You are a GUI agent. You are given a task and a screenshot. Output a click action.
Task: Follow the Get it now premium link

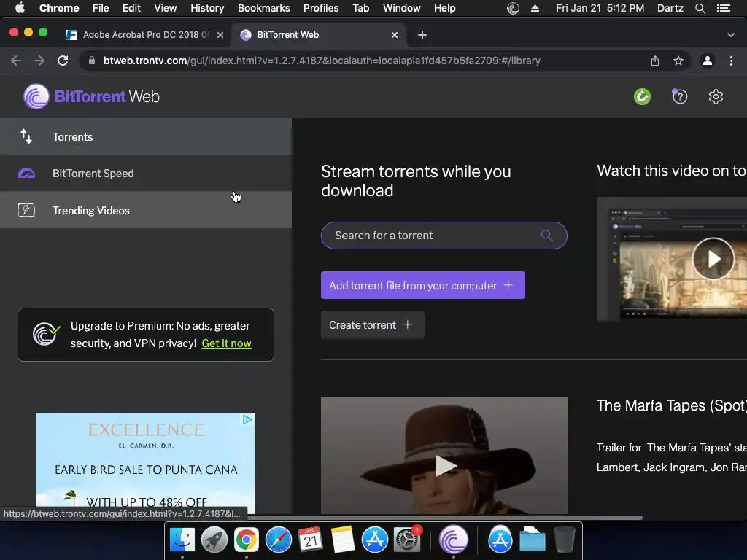(226, 343)
